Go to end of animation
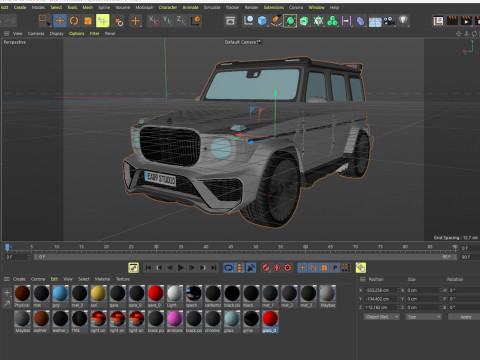The height and width of the screenshot is (360, 480). pyautogui.click(x=214, y=267)
